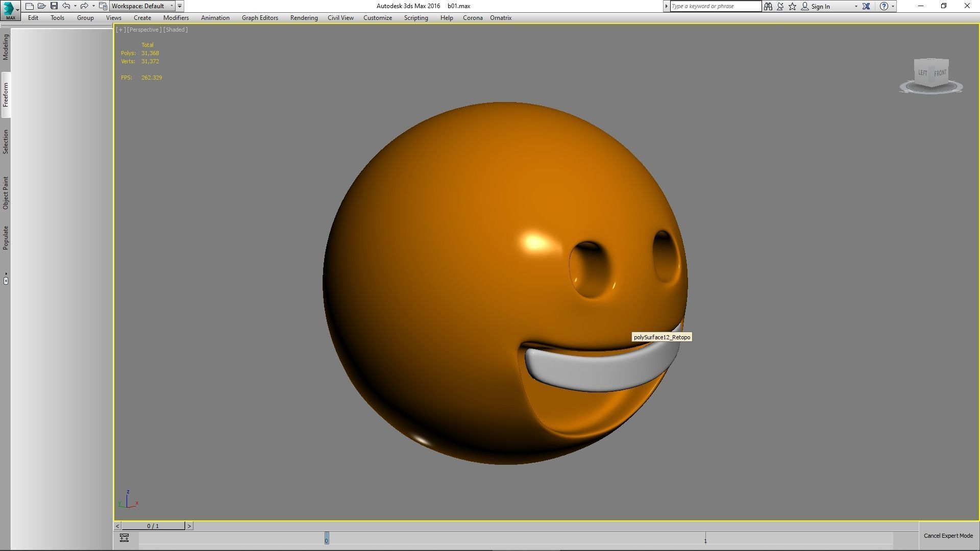Click the Polys count 31,368

coord(150,53)
